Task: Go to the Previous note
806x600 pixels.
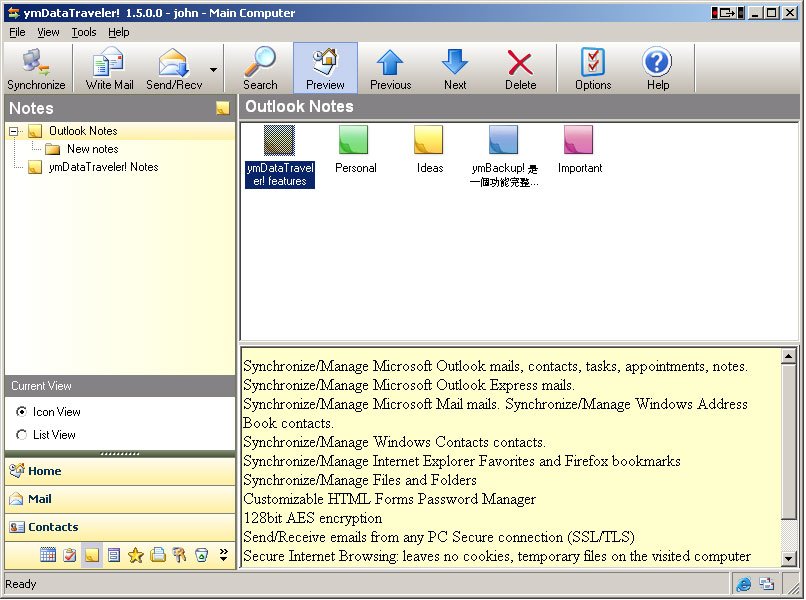Action: point(390,68)
